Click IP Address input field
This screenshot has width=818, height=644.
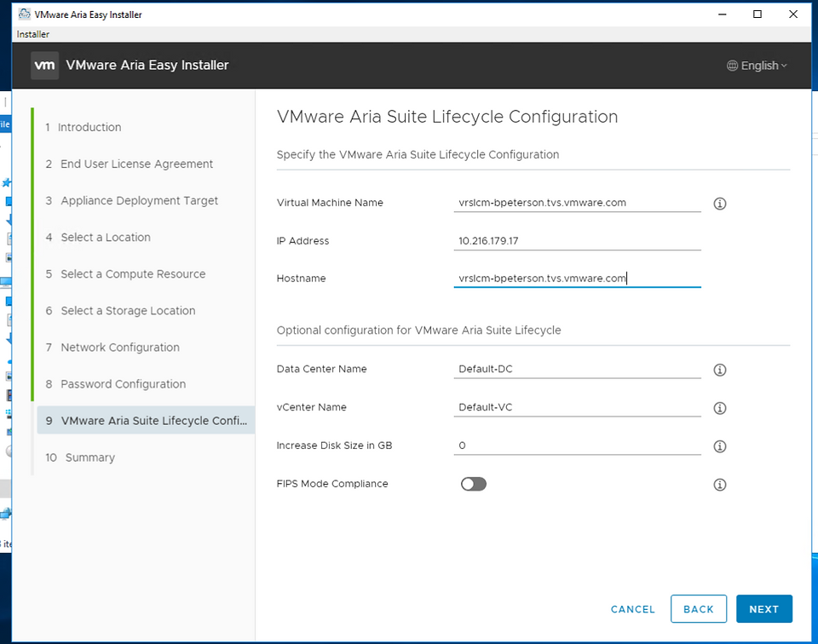[577, 241]
